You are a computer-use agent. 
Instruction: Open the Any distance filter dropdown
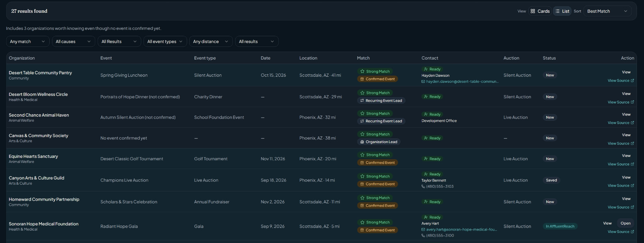(x=211, y=42)
